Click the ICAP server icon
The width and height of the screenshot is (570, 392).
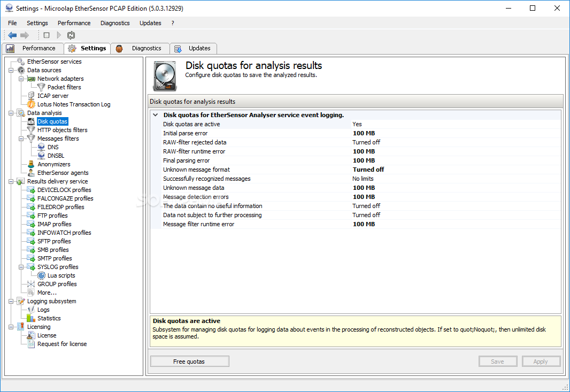tap(31, 96)
